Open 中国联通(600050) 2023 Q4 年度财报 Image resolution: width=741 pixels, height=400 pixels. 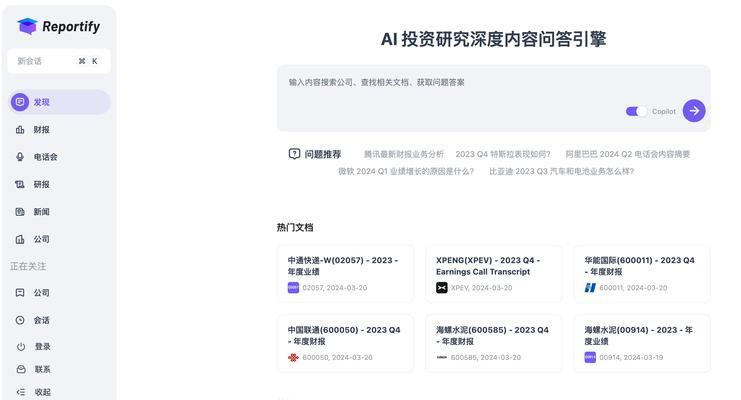(x=345, y=344)
